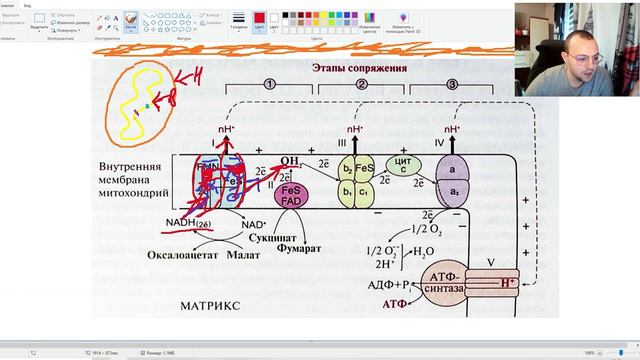Pick the pink palette color
This screenshot has width=640, height=360.
(309, 23)
